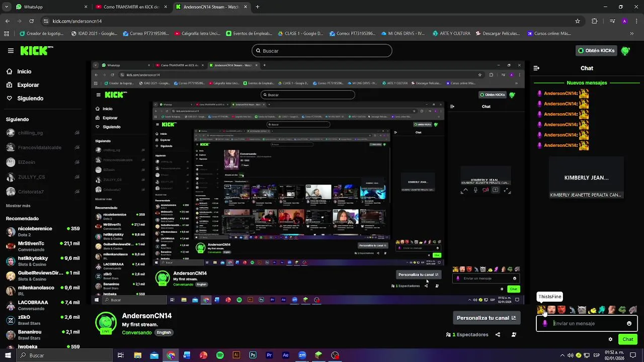Open MrStivenTc recommended channel
The width and height of the screenshot is (644, 362).
tap(43, 246)
